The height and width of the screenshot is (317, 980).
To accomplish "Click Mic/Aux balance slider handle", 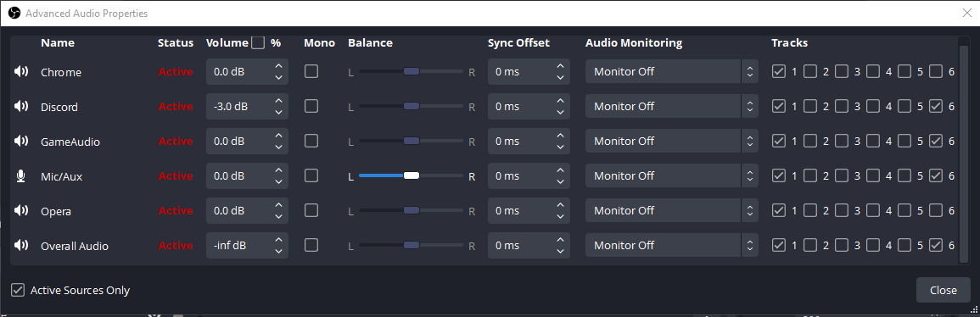I will [x=412, y=176].
